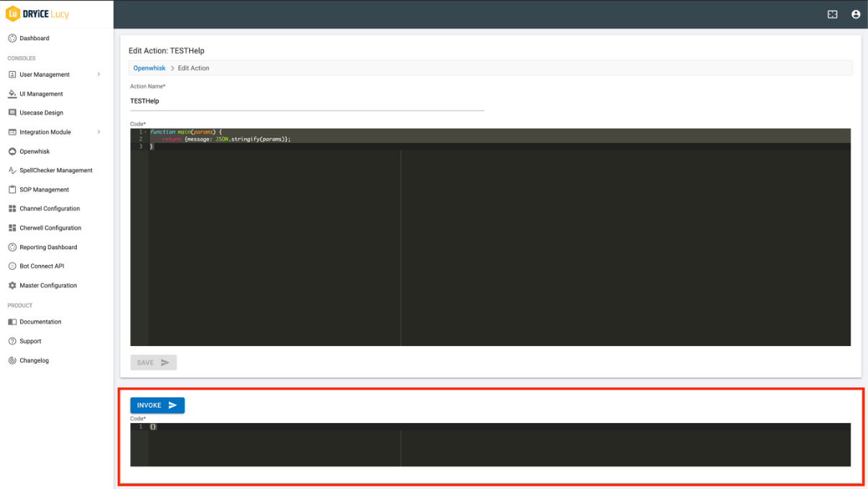This screenshot has width=868, height=489.
Task: Expand the User Management submenu arrow
Action: 98,75
